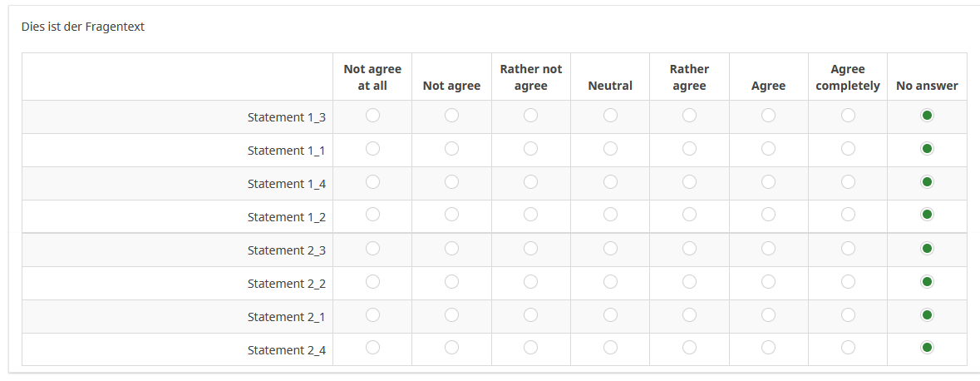This screenshot has height=381, width=980.
Task: Select 'Agree' for Statement 1_1
Action: (768, 149)
